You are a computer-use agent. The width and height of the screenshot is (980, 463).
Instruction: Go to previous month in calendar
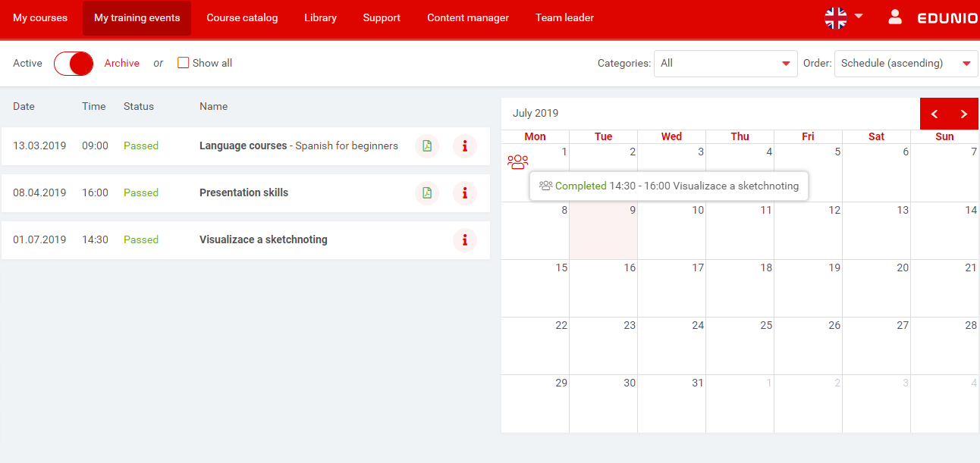934,114
